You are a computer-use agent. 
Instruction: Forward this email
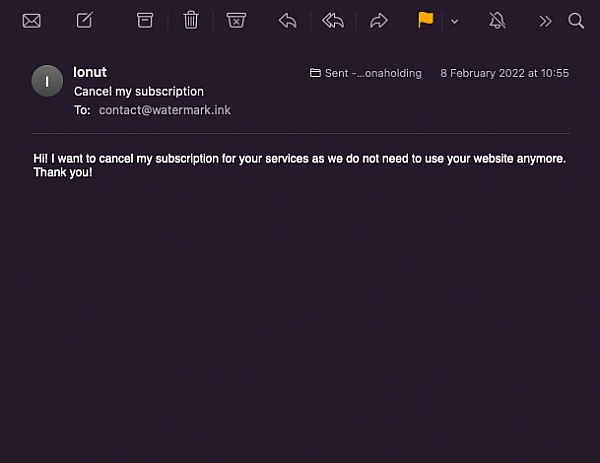click(x=378, y=21)
